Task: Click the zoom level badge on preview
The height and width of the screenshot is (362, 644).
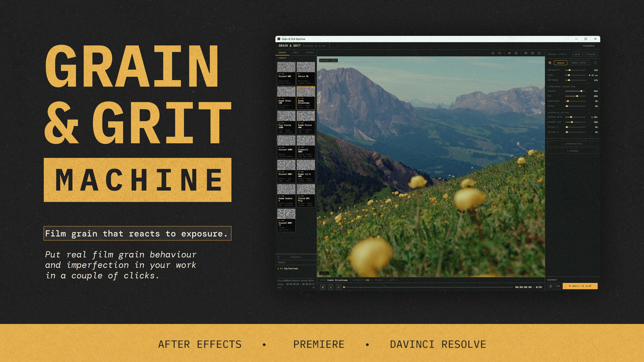Action: (x=324, y=273)
